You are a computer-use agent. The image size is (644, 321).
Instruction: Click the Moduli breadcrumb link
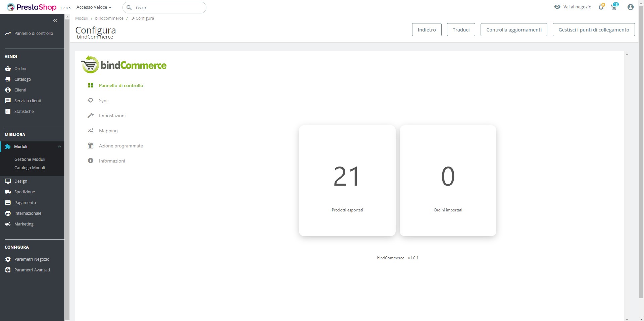[82, 18]
